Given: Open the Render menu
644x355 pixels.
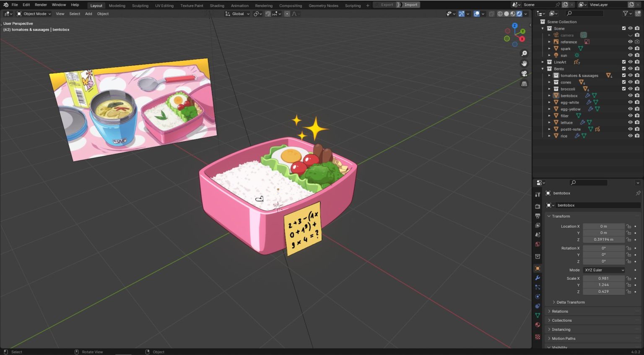Looking at the screenshot, I should tap(41, 5).
